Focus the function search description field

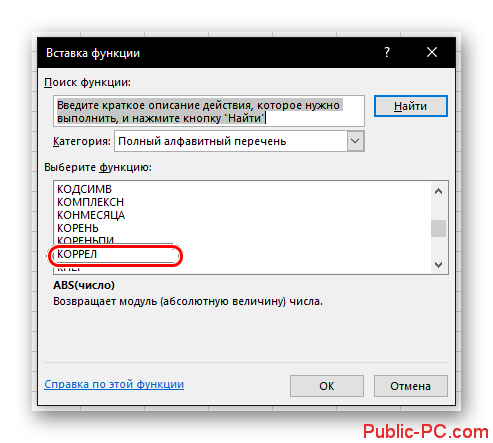pos(209,111)
